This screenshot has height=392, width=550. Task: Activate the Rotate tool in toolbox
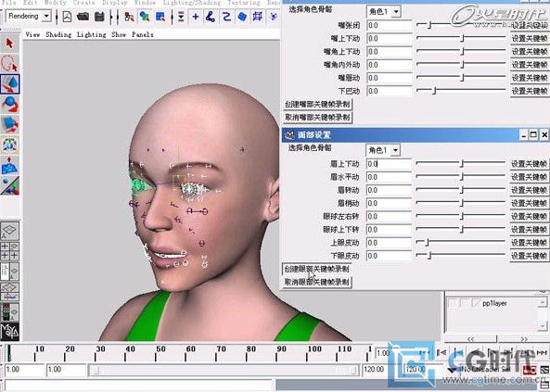[x=10, y=104]
